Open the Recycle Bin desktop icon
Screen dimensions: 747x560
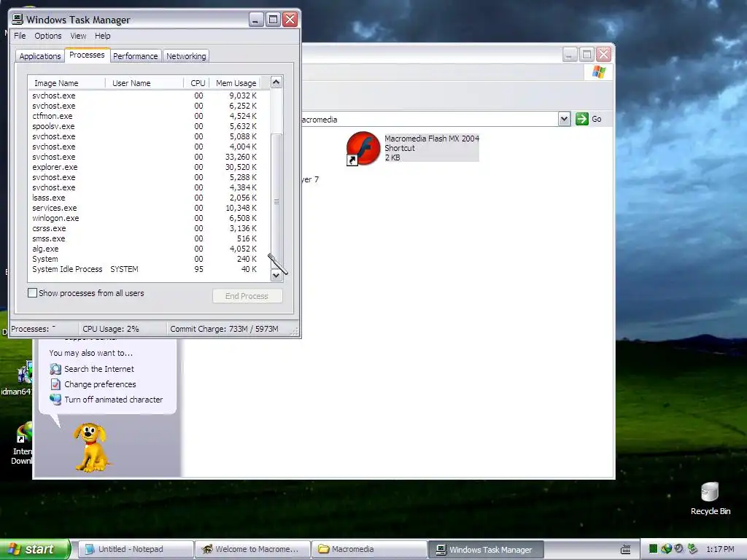[x=710, y=492]
